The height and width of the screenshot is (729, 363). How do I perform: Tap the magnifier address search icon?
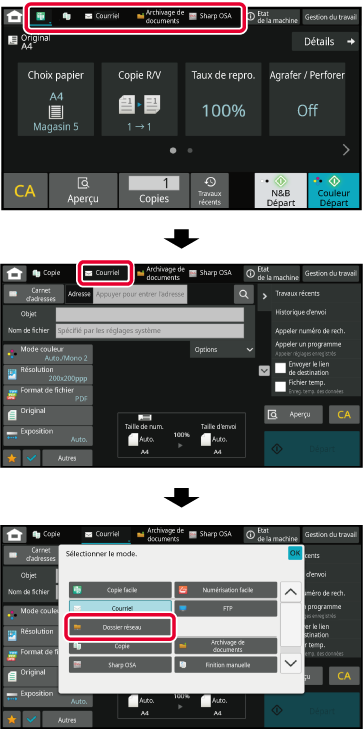(244, 294)
